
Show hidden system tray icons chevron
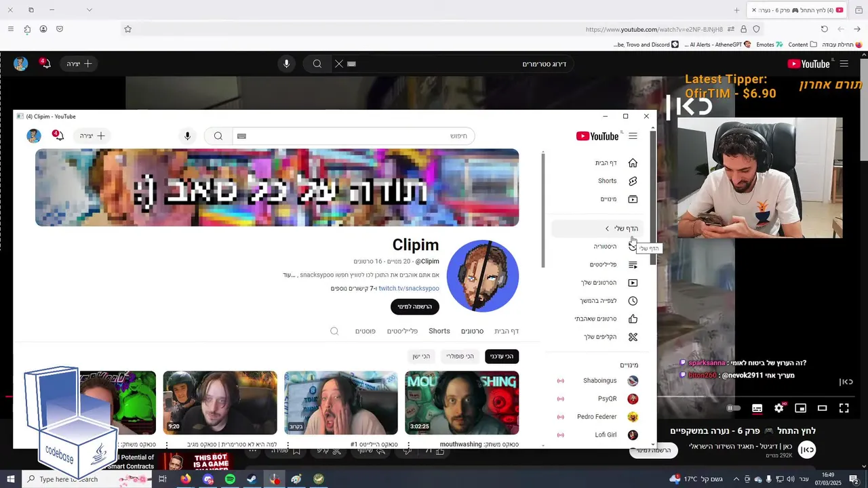tap(736, 479)
